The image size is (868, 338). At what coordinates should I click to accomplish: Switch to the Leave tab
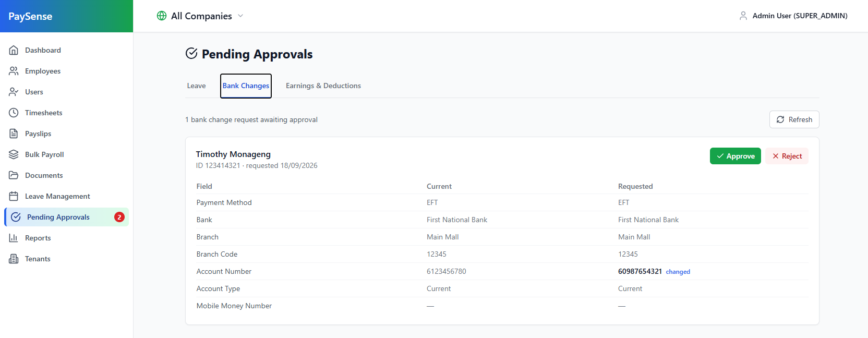coord(197,86)
